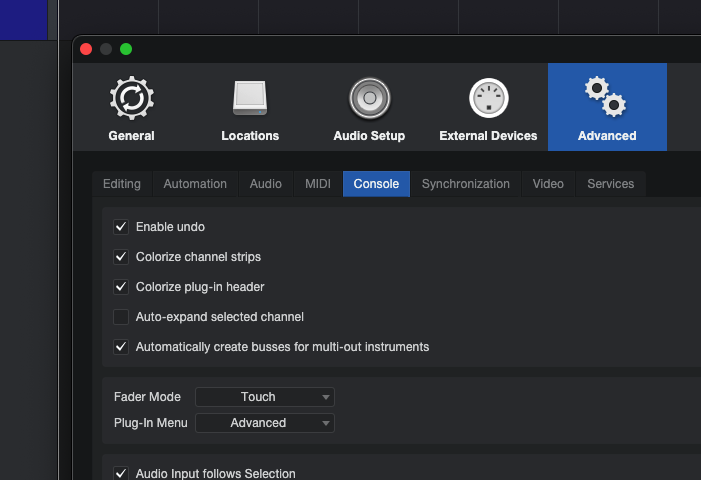Click the green zoom window button
Viewport: 701px width, 480px height.
(126, 49)
